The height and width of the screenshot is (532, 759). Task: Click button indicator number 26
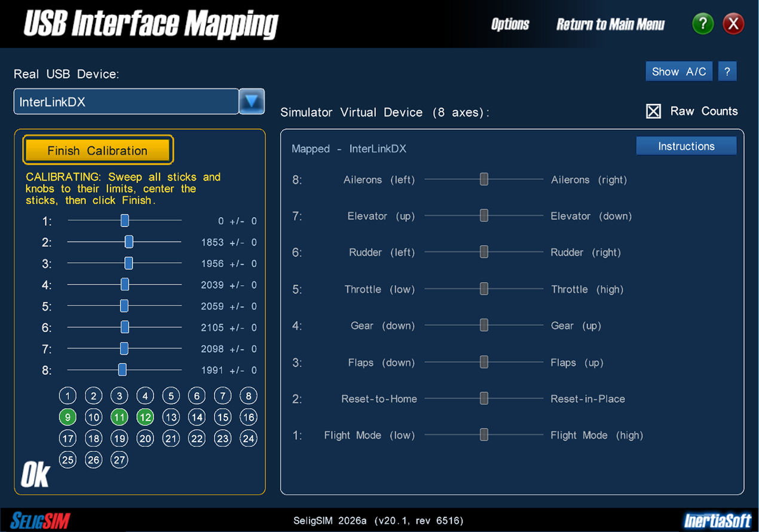click(x=94, y=460)
